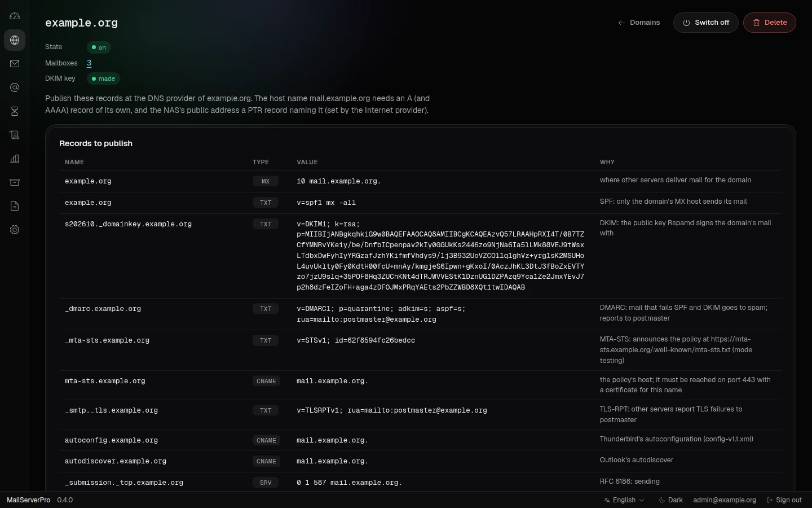
Task: Open the Mailboxes count link "3"
Action: [89, 63]
